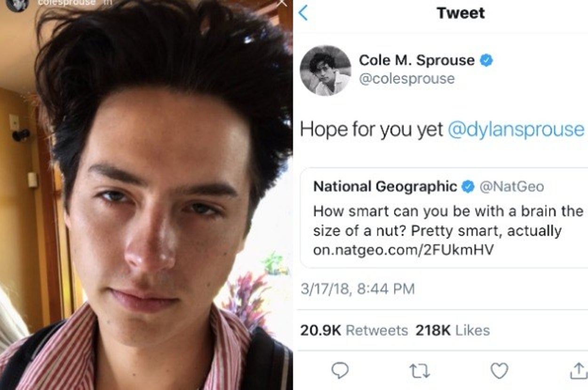Open the @dylansprouse mention link

point(516,130)
